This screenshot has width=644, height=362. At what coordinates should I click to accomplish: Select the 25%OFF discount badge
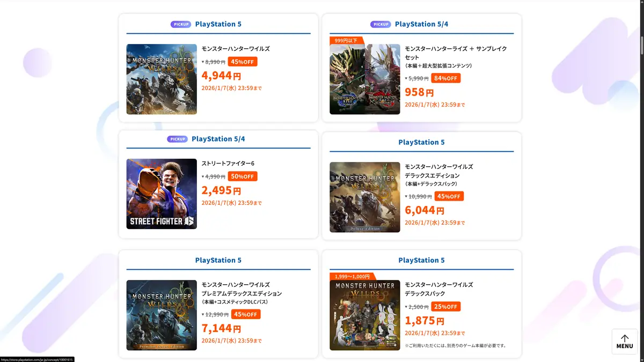coord(445,307)
